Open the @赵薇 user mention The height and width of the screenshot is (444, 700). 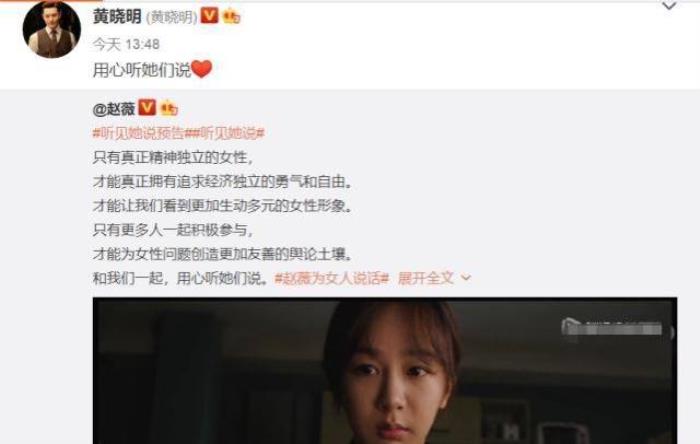(114, 108)
